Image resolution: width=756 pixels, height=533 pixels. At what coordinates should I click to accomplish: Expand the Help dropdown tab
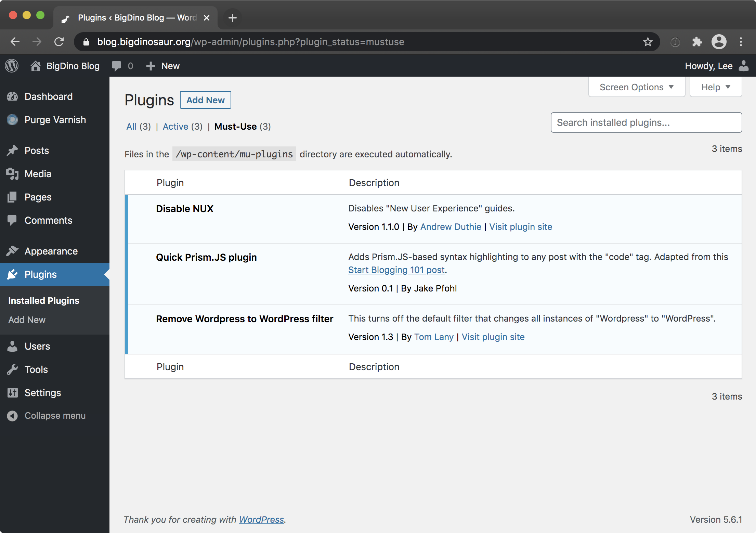(715, 87)
